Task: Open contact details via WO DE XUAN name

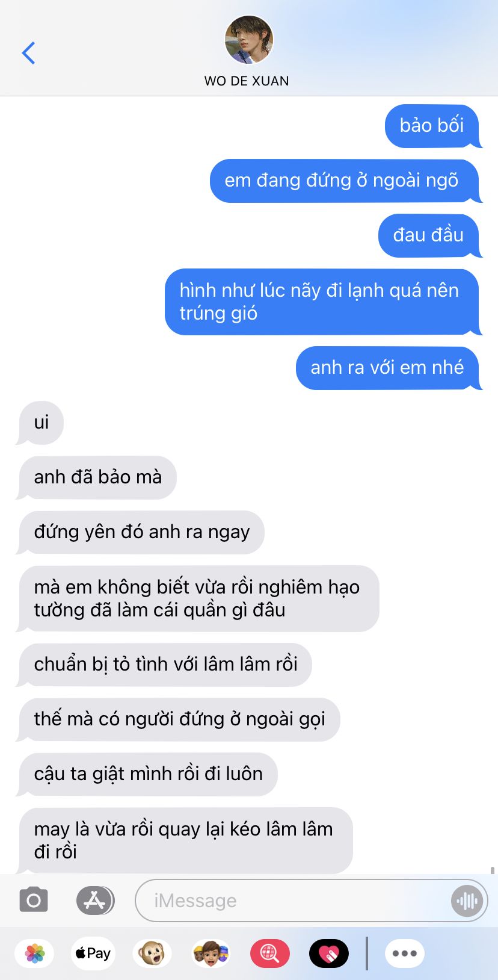Action: pos(247,81)
